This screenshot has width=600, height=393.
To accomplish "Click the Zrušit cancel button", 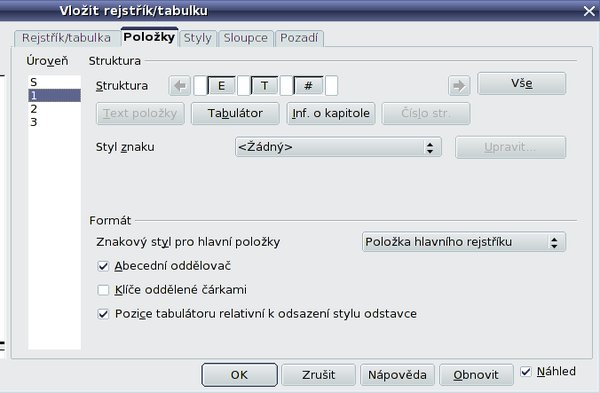I will click(x=318, y=375).
